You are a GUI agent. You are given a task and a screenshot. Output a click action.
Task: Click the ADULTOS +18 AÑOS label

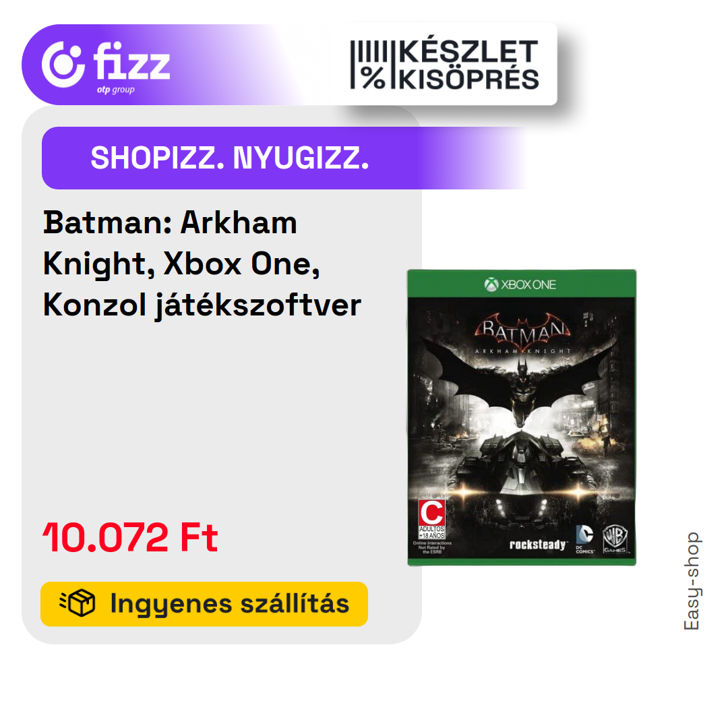click(x=432, y=533)
